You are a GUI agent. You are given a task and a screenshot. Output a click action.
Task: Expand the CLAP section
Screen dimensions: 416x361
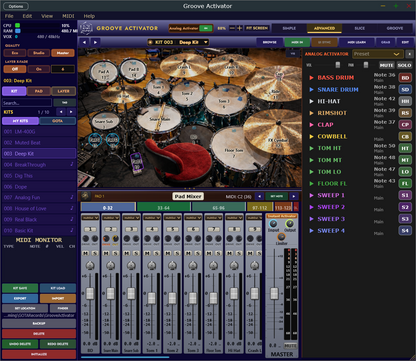pyautogui.click(x=311, y=125)
